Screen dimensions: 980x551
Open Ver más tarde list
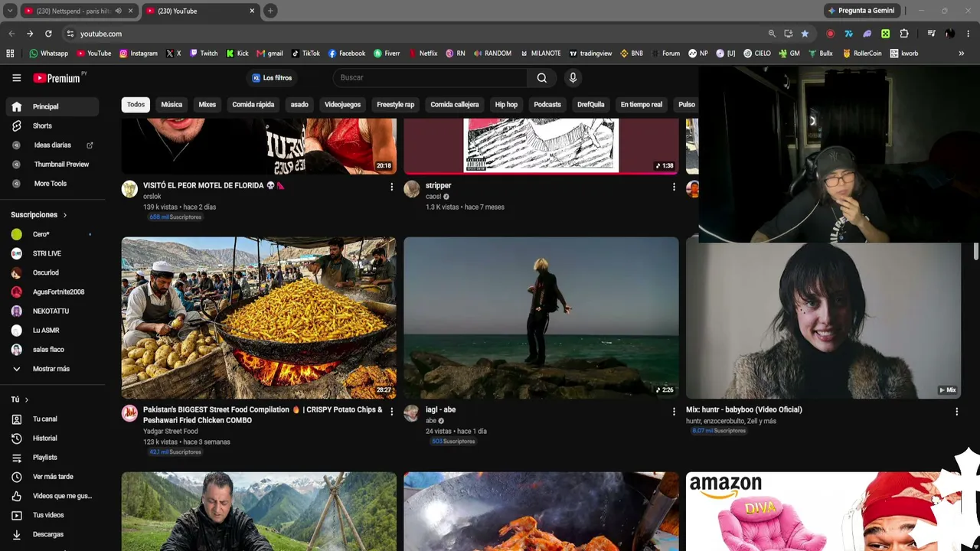click(x=52, y=477)
